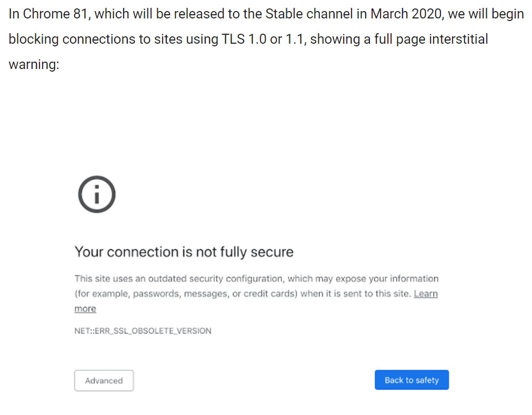Click the NET::ERR_SSL_OBSOLETE_VERSION error code
Screen dimensions: 532x415
coord(143,331)
